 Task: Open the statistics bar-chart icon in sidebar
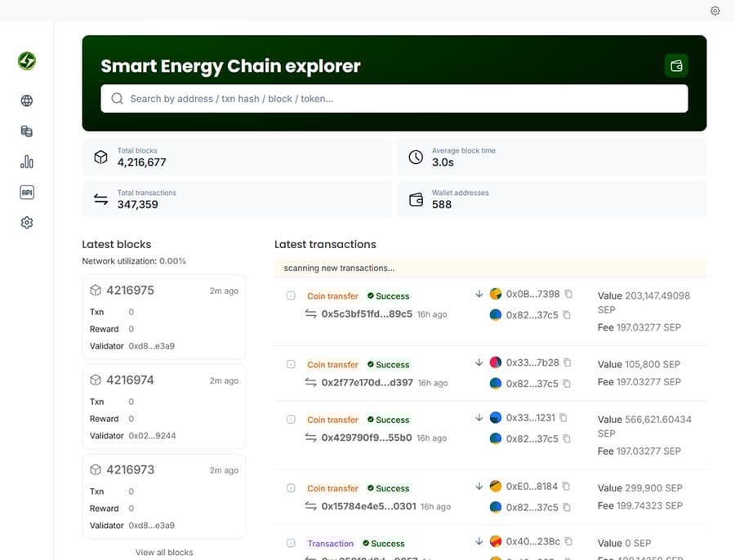pyautogui.click(x=26, y=162)
